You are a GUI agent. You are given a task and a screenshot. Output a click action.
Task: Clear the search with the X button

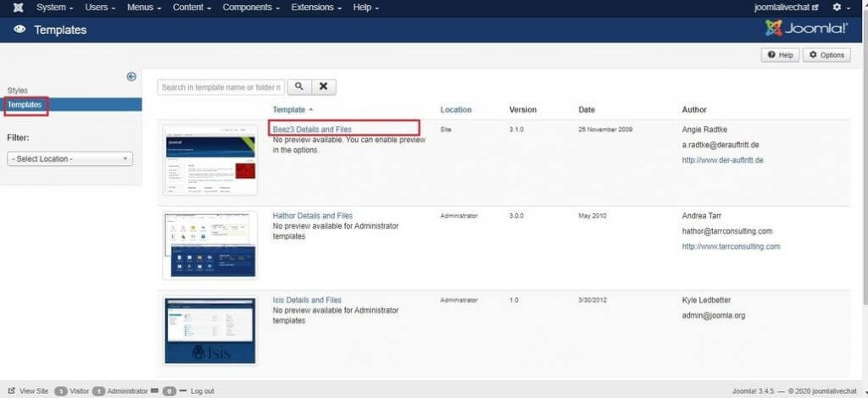324,87
